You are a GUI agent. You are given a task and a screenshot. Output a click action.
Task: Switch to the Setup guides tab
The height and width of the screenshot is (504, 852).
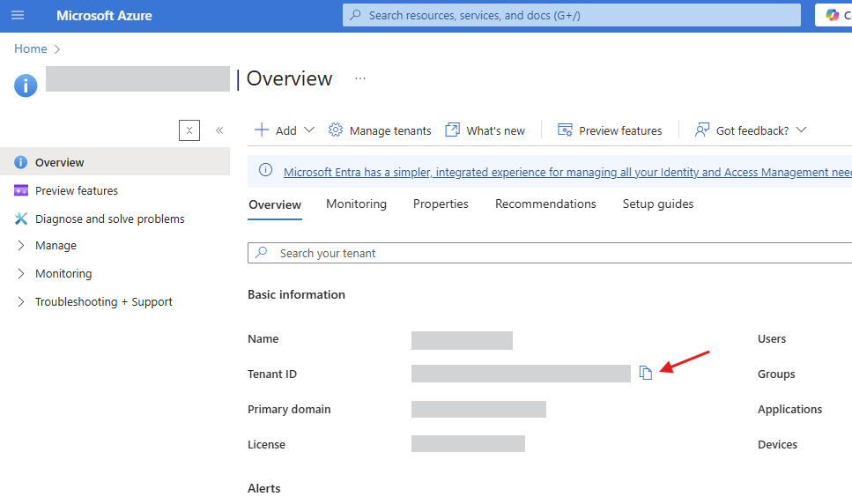click(x=658, y=204)
